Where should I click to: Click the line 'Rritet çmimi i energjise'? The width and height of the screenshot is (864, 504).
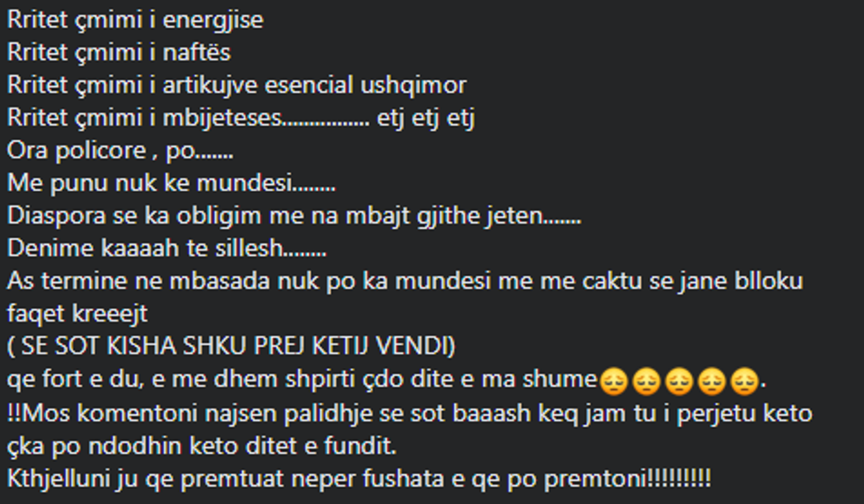[136, 20]
